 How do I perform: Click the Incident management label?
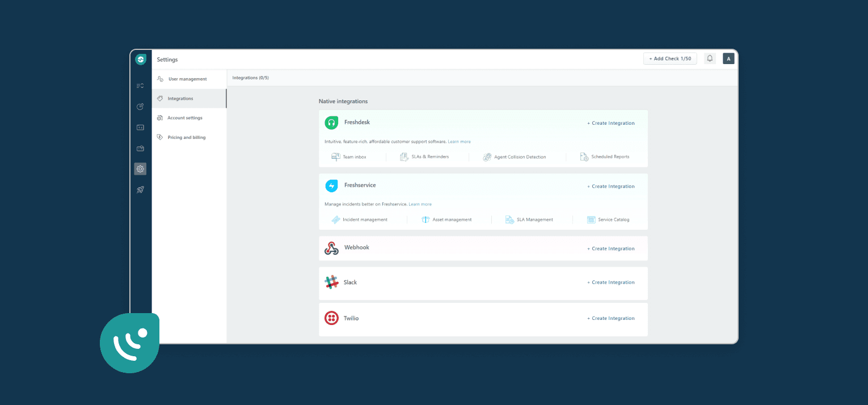click(365, 220)
